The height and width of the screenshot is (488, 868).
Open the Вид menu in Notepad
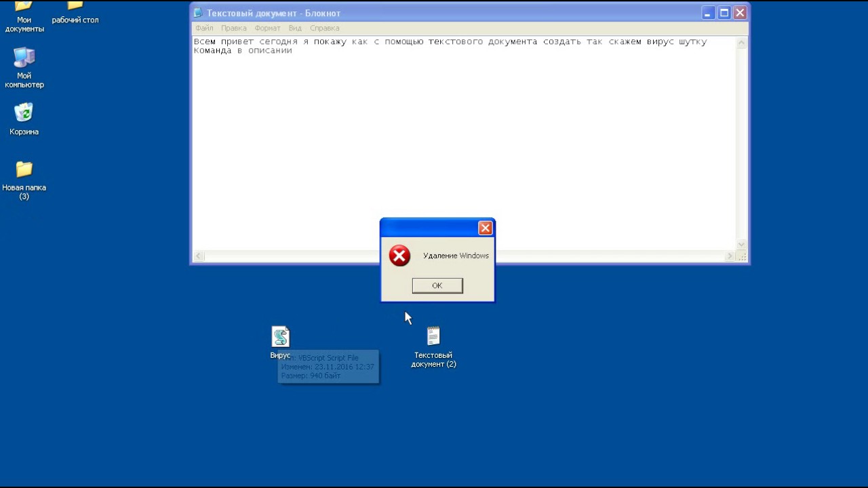(x=295, y=28)
